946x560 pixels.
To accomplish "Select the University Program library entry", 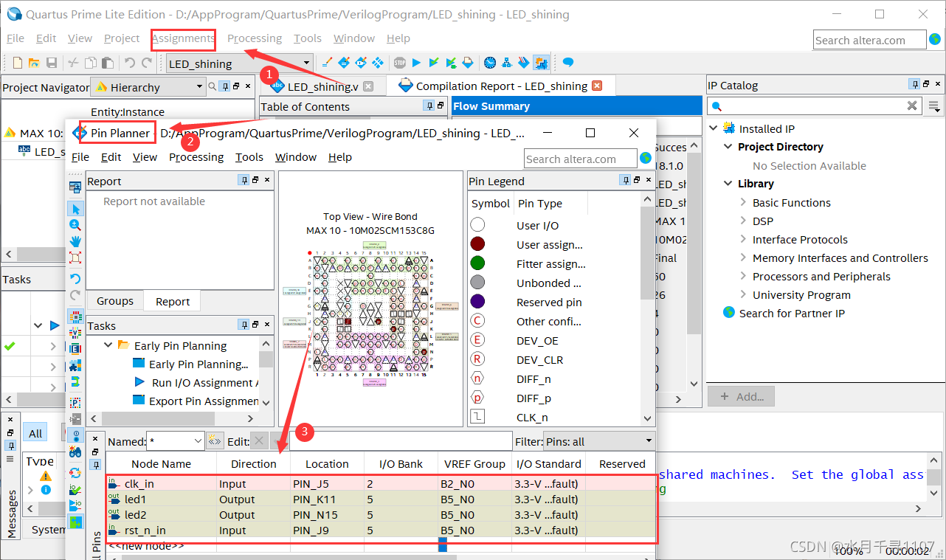I will coord(801,294).
